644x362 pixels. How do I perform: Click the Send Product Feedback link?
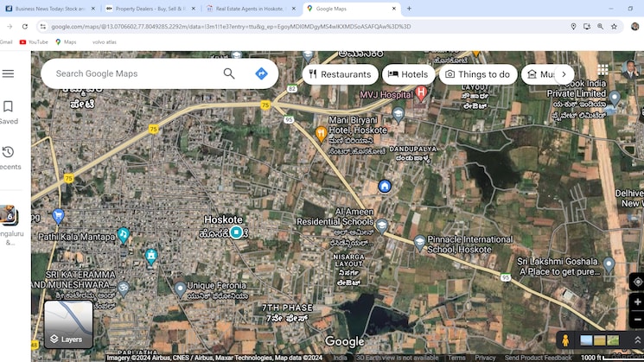[538, 358]
